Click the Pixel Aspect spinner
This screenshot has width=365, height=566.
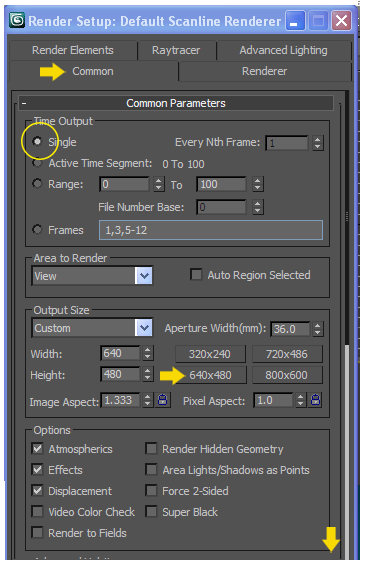click(300, 400)
